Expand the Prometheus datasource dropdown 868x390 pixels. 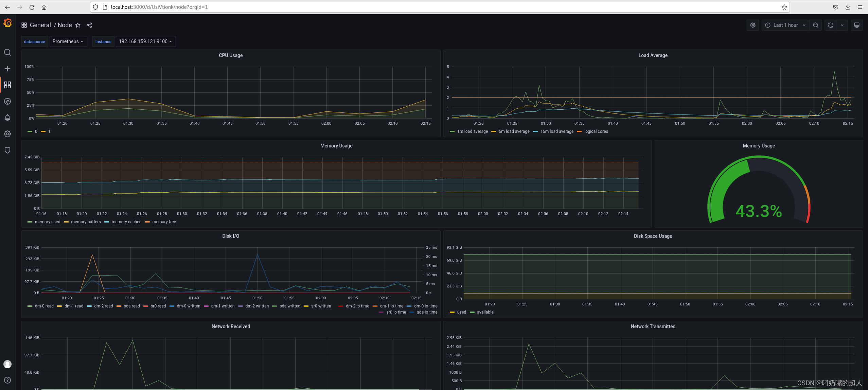pyautogui.click(x=67, y=41)
